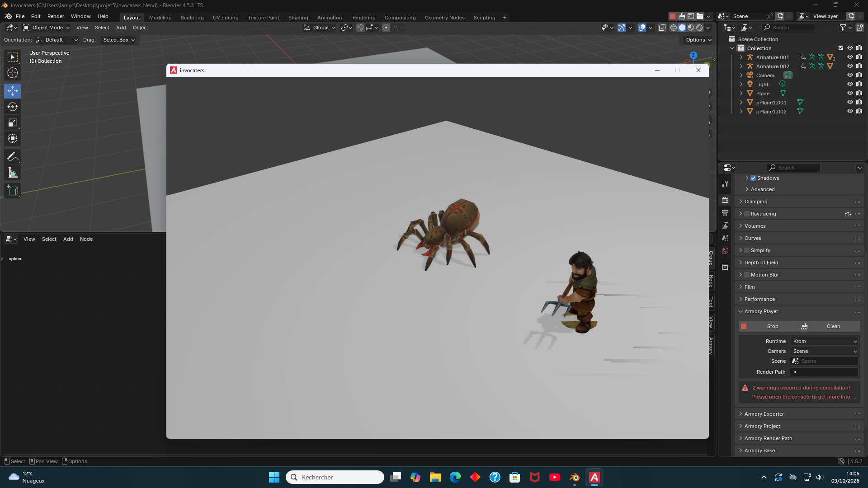868x488 pixels.
Task: Click the outliner Search field
Action: [788, 28]
